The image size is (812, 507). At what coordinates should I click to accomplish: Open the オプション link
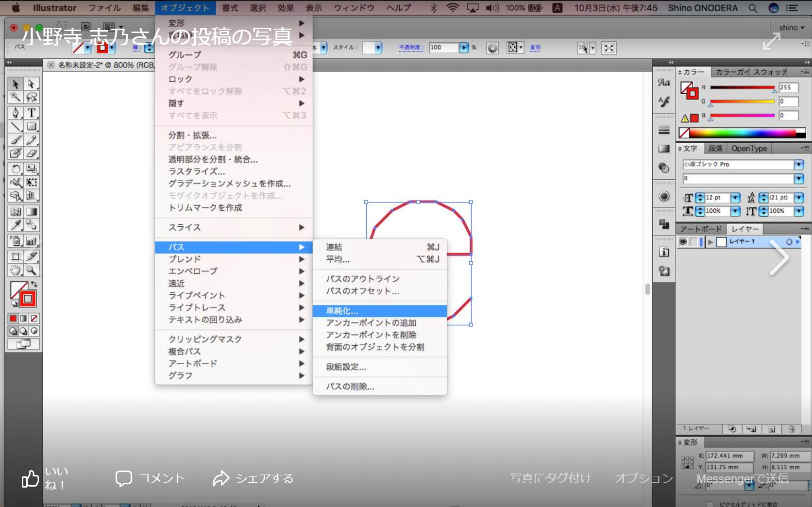click(644, 478)
